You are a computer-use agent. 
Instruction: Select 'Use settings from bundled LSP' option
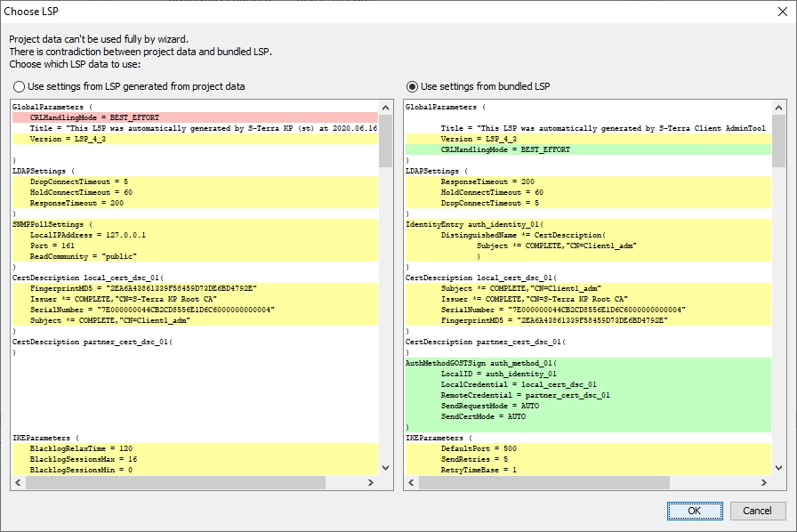[412, 86]
